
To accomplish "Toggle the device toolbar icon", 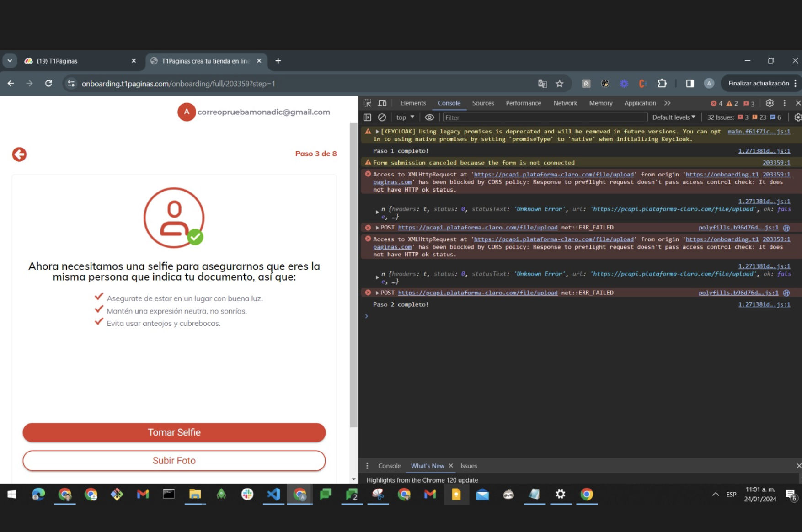I will click(x=382, y=103).
